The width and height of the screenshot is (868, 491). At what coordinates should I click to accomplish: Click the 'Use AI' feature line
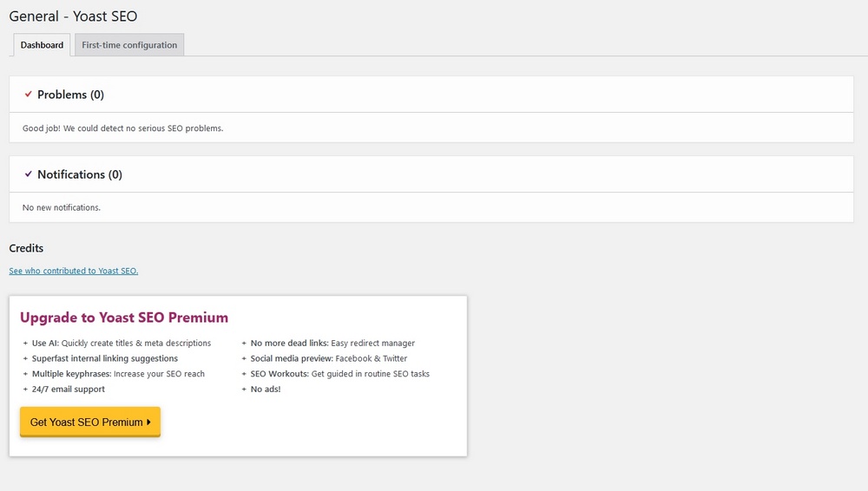point(122,344)
